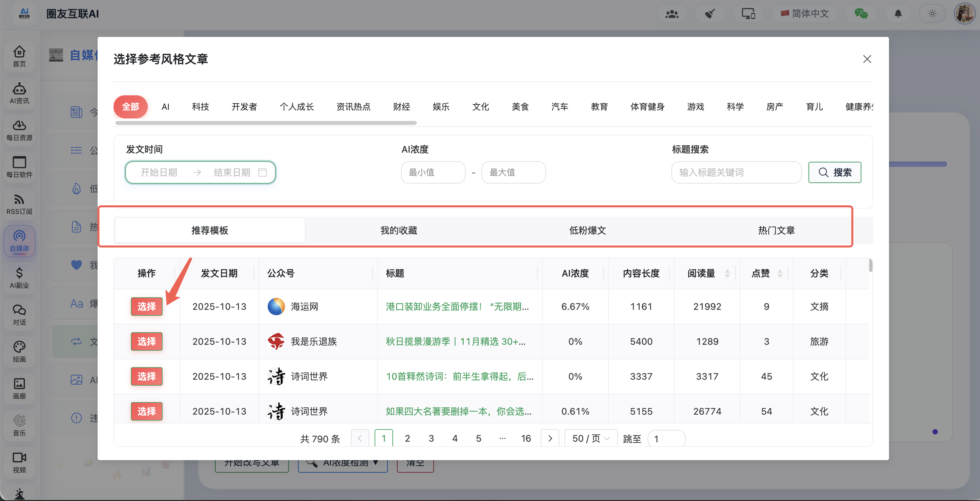This screenshot has width=980, height=501.
Task: Open the 50 / 页 page size dropdown
Action: (x=591, y=438)
